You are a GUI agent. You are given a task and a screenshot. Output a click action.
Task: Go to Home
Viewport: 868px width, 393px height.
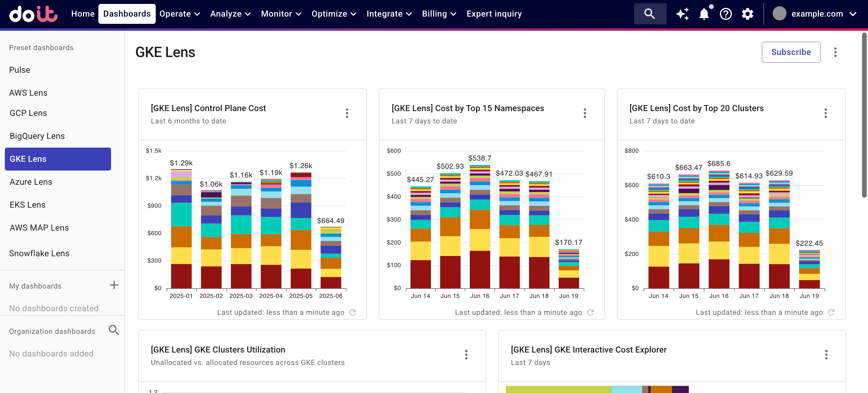point(83,14)
